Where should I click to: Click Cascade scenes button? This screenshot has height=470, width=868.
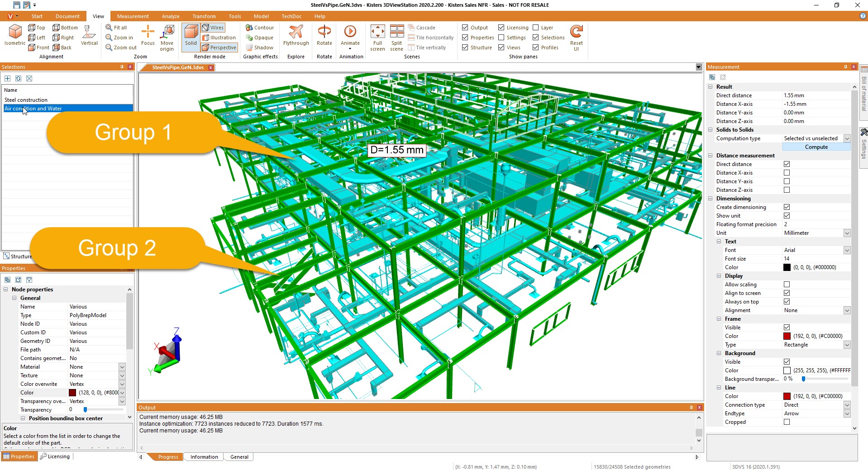(421, 28)
